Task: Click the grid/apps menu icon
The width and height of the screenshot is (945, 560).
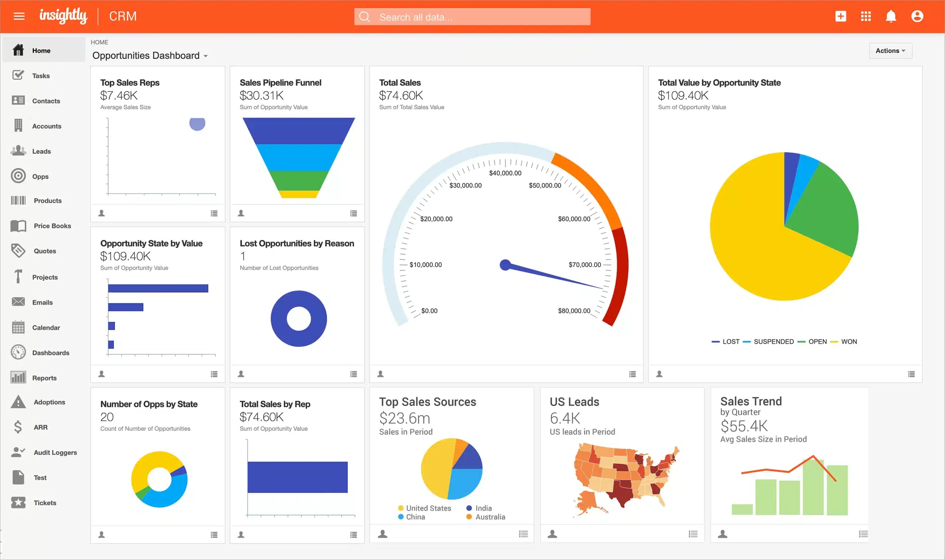Action: 866,17
